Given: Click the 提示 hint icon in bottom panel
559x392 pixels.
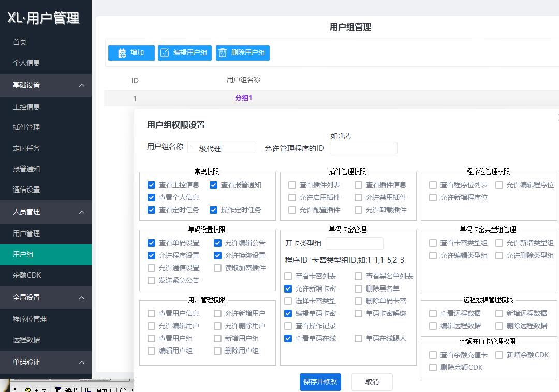Looking at the screenshot, I should [x=28, y=389].
